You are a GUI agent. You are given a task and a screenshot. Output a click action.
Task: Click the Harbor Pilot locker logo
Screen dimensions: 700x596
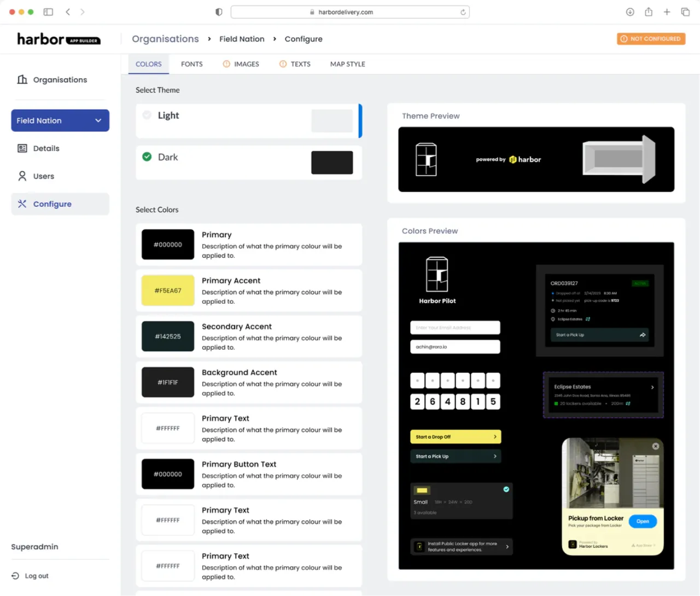[x=437, y=275]
